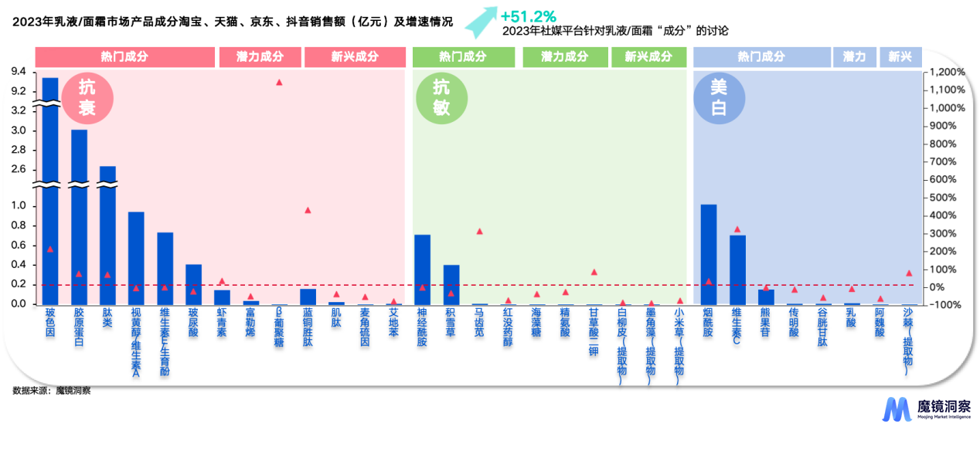
Task: Click the red triangle marker above β葡聚糖
Action: coord(279,83)
